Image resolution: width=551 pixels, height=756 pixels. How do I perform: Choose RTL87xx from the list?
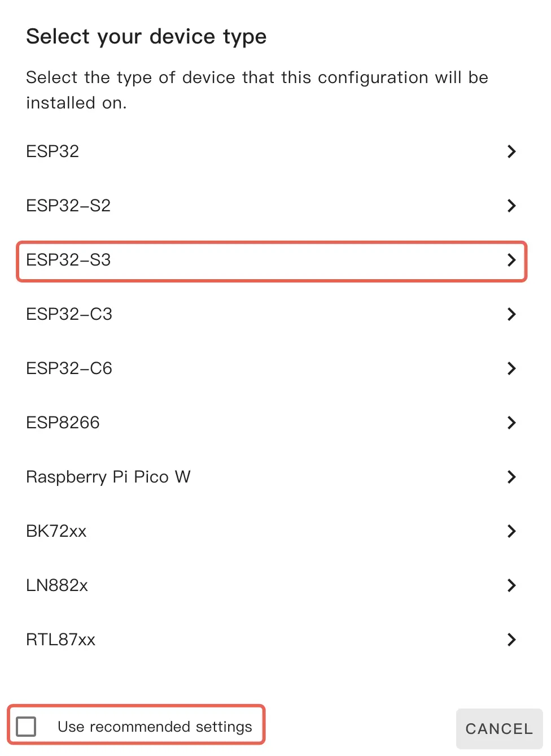(x=61, y=640)
